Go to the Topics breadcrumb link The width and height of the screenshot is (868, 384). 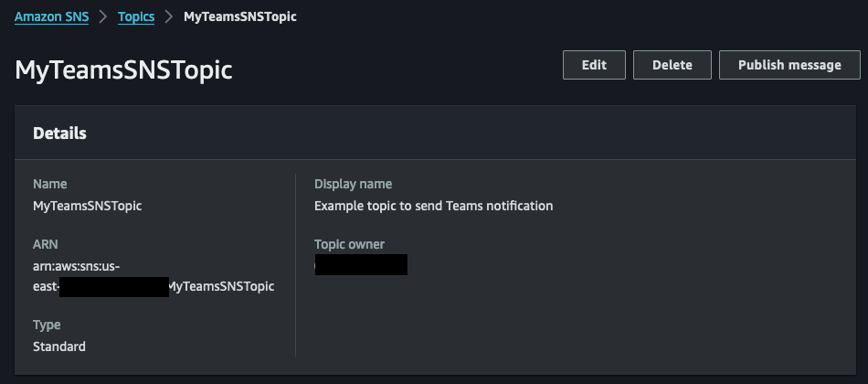[x=136, y=16]
